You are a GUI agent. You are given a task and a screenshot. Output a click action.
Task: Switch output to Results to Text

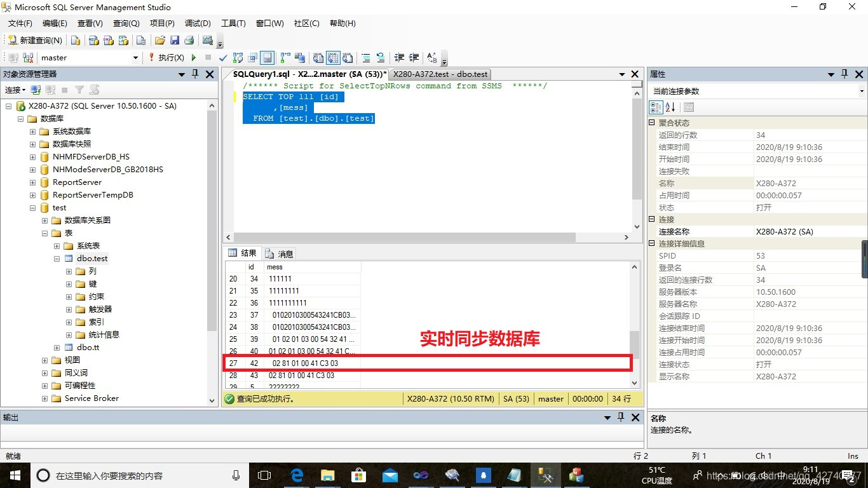pos(317,58)
